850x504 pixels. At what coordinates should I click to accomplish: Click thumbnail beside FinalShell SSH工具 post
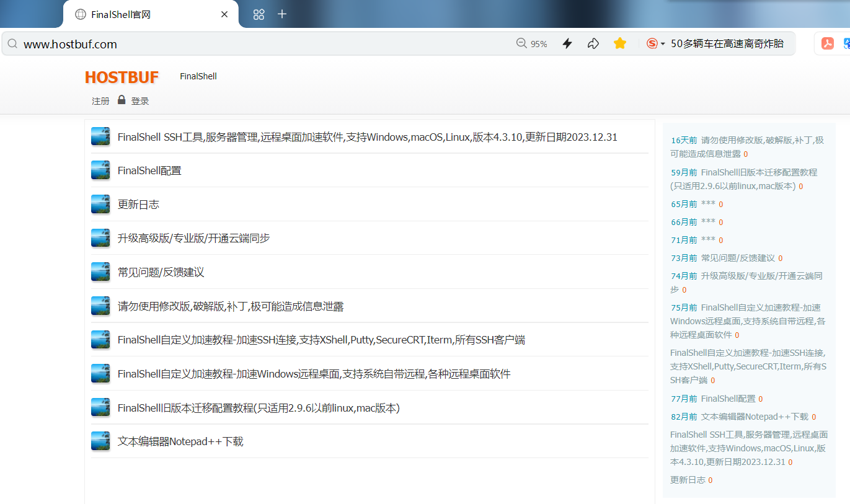[x=100, y=136]
